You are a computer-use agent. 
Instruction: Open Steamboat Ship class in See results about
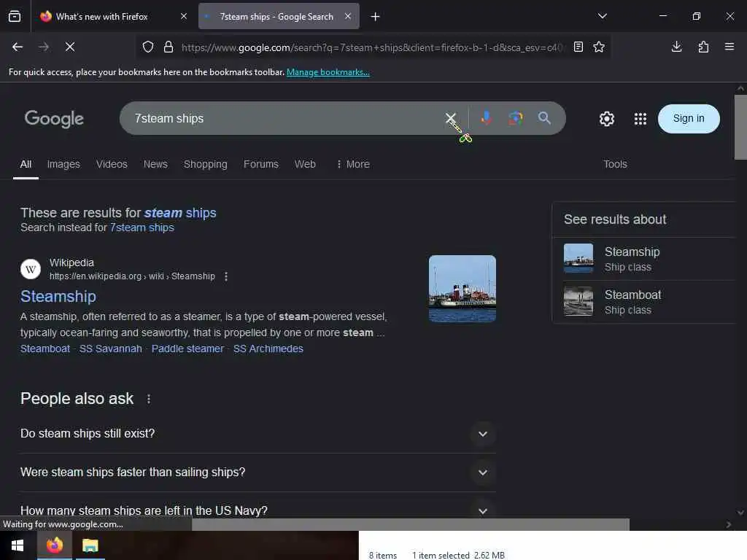[643, 302]
